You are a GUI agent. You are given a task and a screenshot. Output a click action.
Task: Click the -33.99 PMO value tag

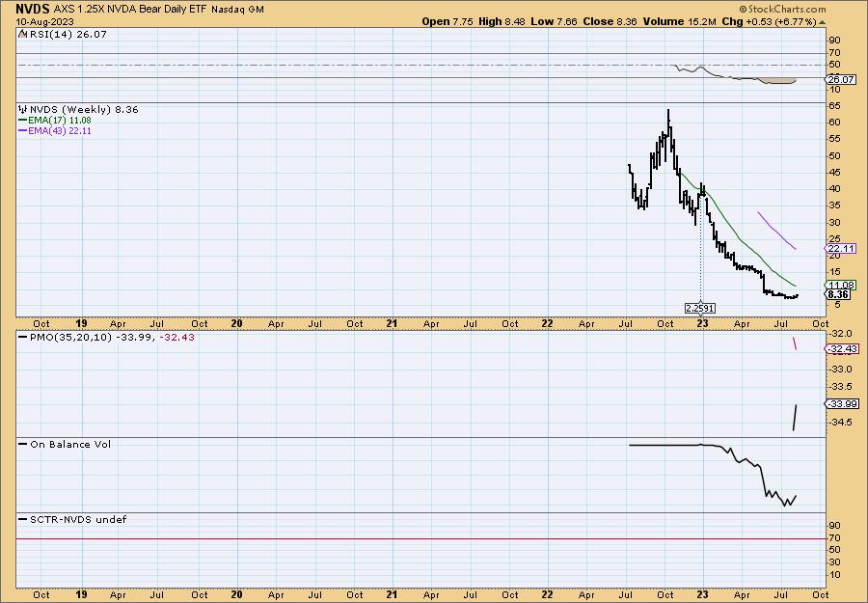843,403
